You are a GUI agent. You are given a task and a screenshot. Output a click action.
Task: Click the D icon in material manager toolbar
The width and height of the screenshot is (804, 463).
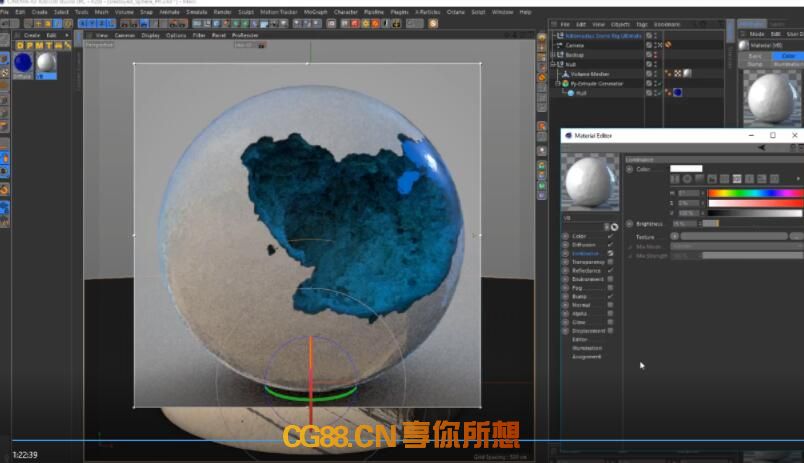(19, 46)
